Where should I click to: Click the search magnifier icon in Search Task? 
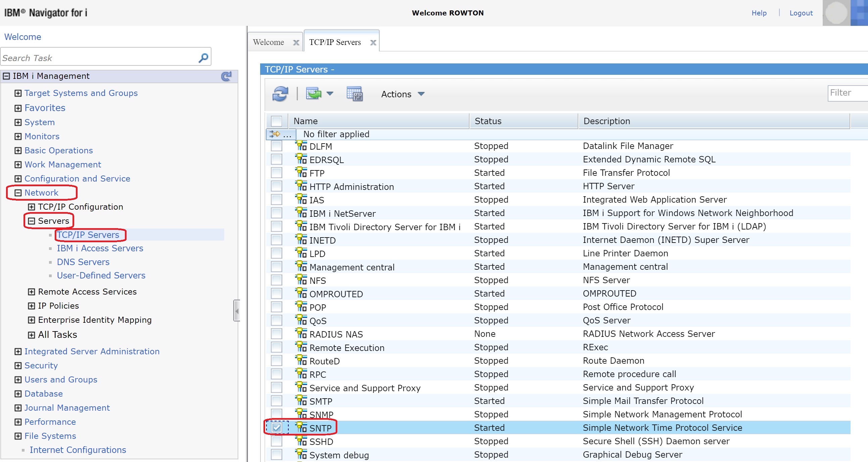click(x=203, y=58)
